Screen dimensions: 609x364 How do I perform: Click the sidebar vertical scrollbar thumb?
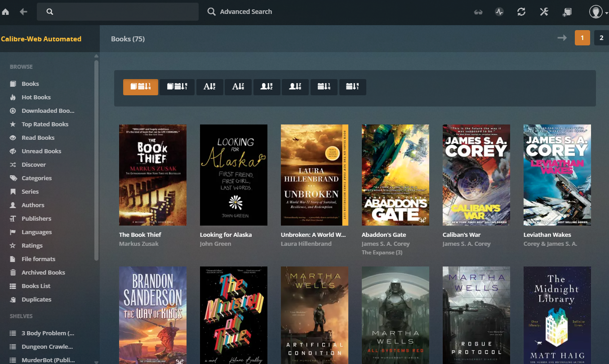pos(96,160)
